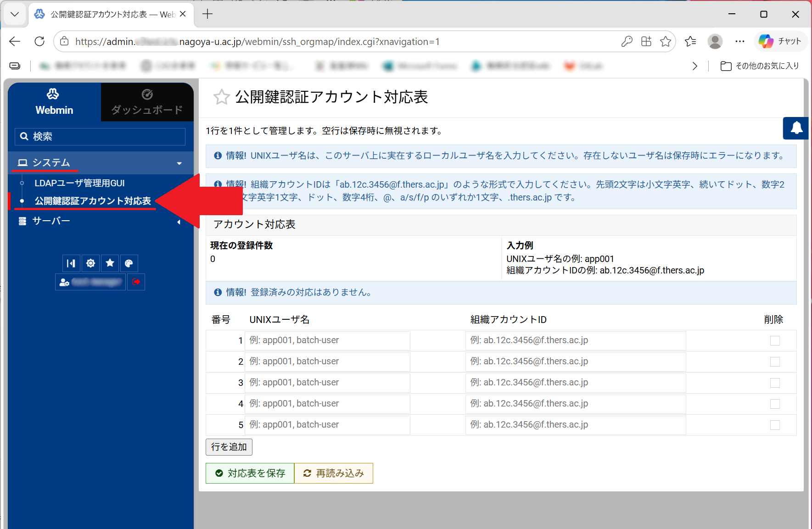This screenshot has height=529, width=812.
Task: Reload the page with the browser refresh icon
Action: pyautogui.click(x=39, y=41)
